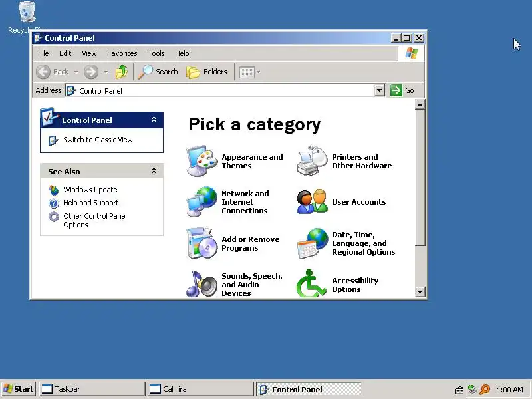Open Printers and Other Hardware icon
Viewport: 532px width, 399px height.
[312, 161]
